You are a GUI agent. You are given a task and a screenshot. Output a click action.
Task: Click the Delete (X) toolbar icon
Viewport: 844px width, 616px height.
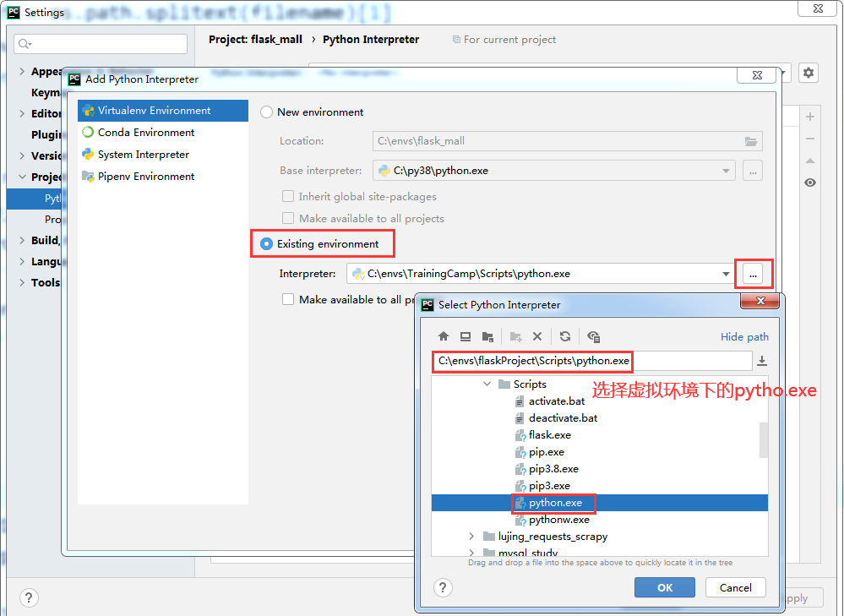tap(537, 336)
